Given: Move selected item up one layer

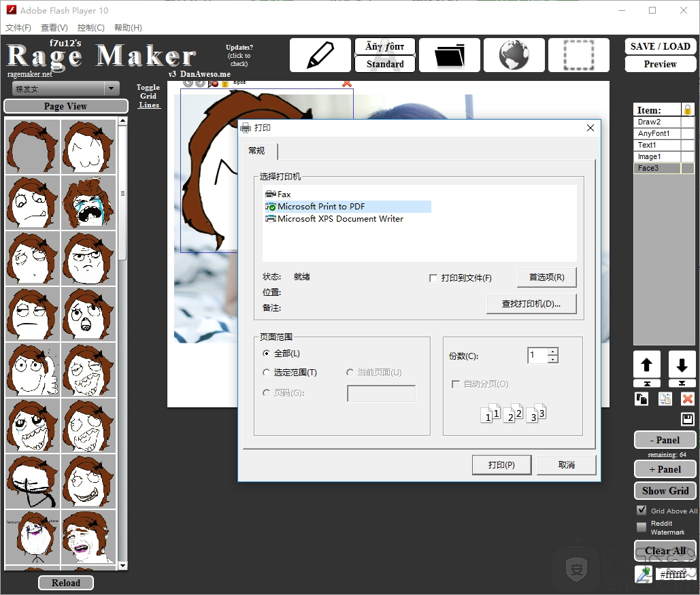Looking at the screenshot, I should (646, 364).
